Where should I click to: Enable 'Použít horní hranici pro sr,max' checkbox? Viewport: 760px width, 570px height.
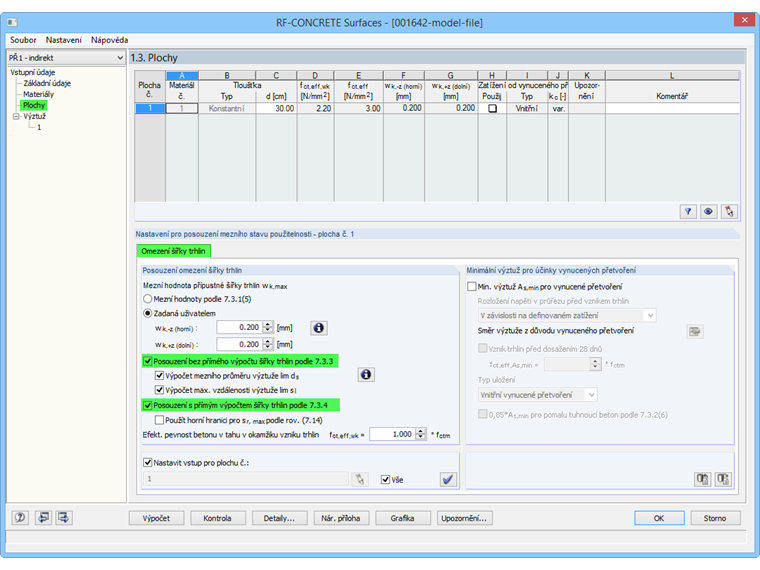click(159, 420)
